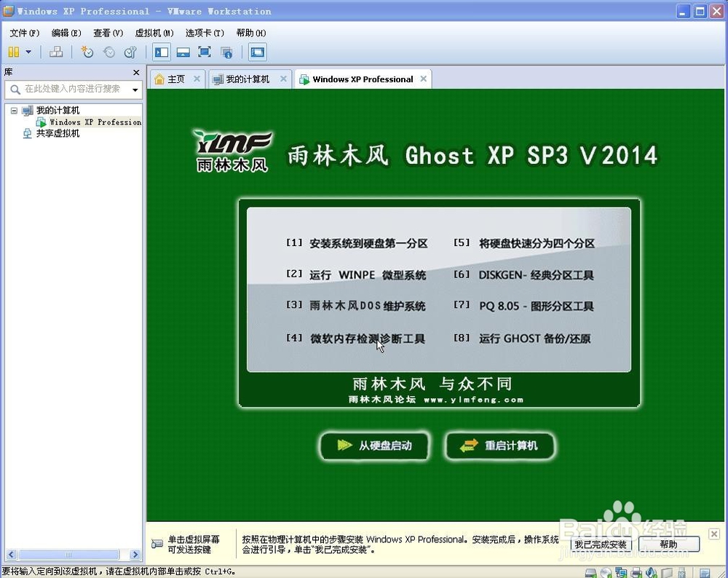Show or hide the console view
The width and height of the screenshot is (728, 578).
tap(257, 52)
